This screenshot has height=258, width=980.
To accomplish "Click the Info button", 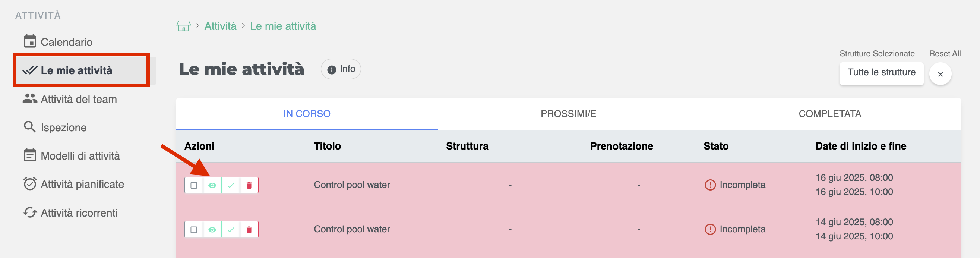I will tap(341, 69).
